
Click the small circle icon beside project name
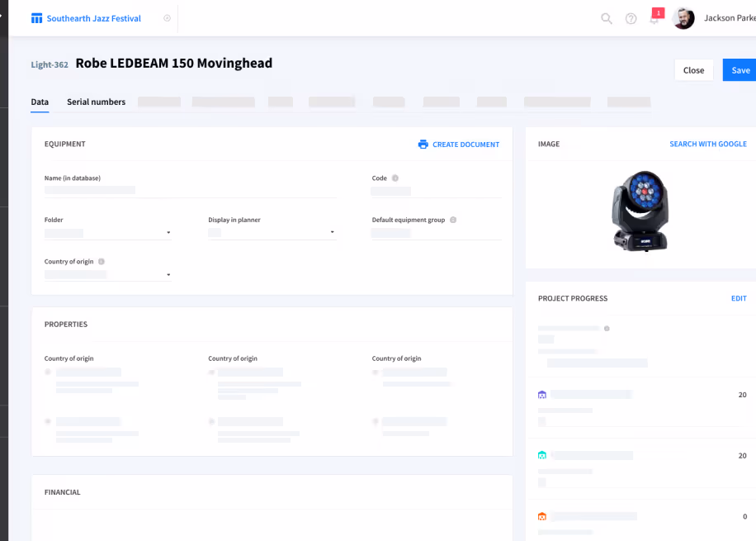pyautogui.click(x=167, y=18)
